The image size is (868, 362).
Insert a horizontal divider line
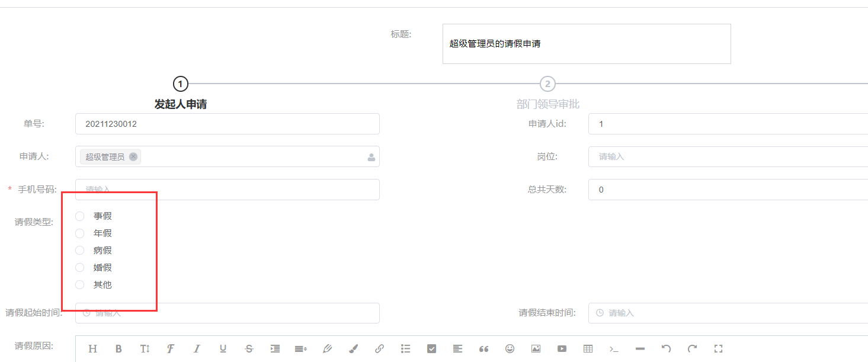click(640, 349)
